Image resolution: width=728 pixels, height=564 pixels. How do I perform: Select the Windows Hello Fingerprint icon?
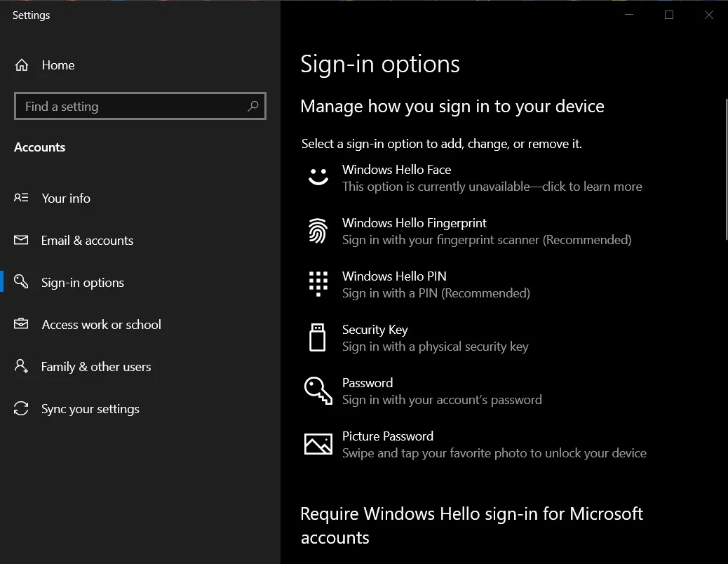[318, 231]
